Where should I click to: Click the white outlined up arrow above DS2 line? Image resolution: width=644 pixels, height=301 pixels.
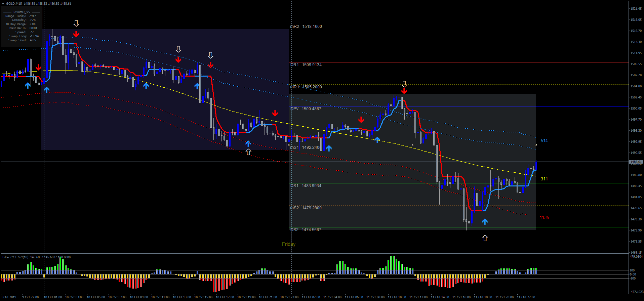point(485,238)
